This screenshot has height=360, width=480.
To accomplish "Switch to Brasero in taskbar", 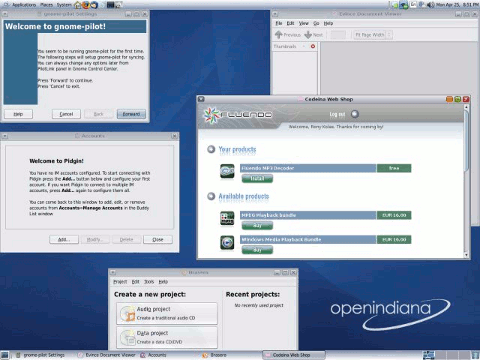I will [x=214, y=355].
